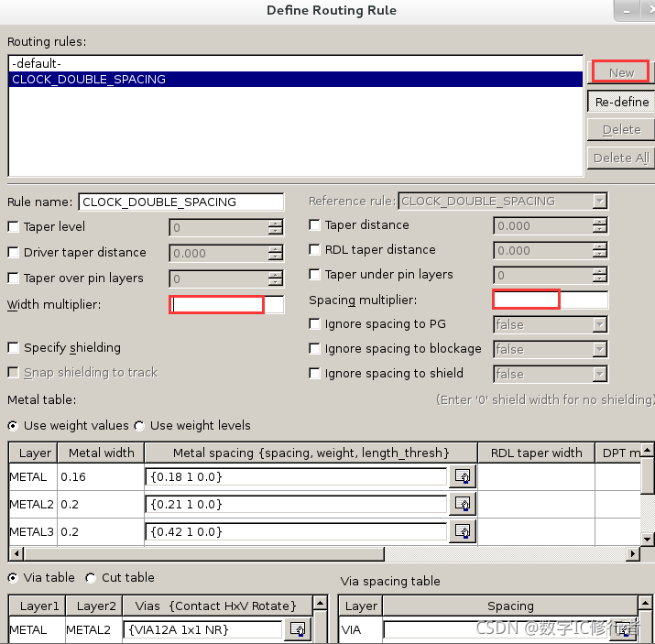
Task: Click the Delete All button
Action: [x=622, y=158]
